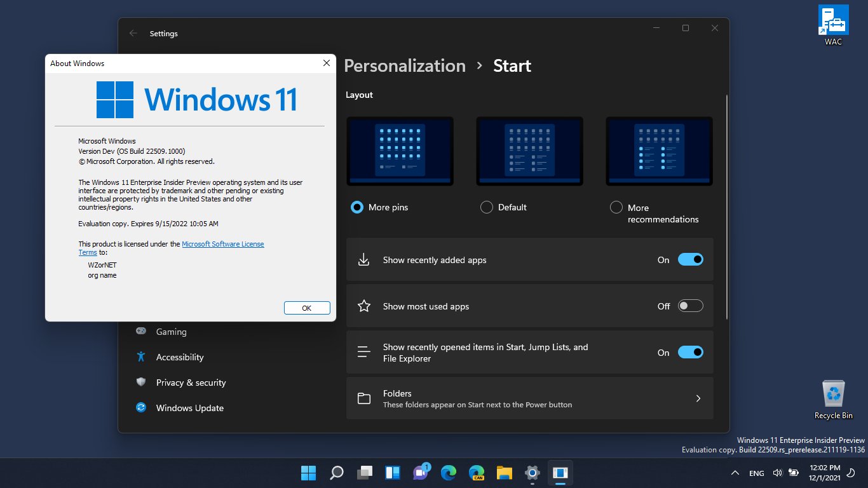Close the About Windows dialog
This screenshot has height=488, width=868.
point(326,63)
